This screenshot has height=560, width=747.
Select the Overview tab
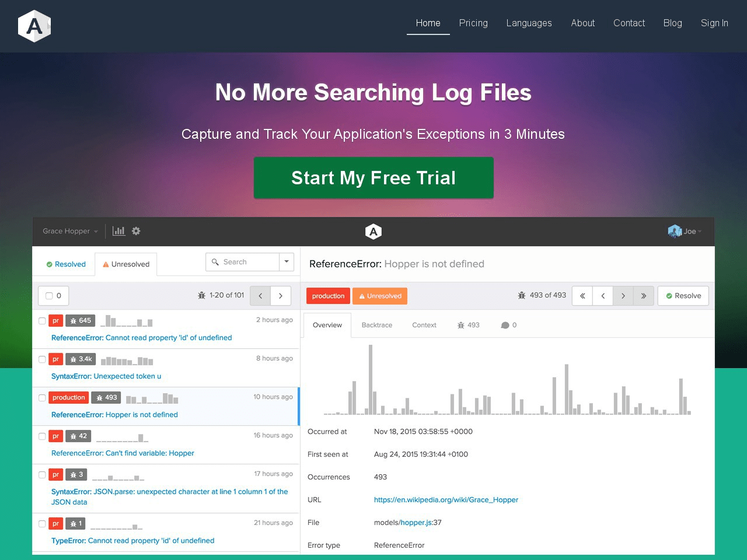(x=327, y=325)
